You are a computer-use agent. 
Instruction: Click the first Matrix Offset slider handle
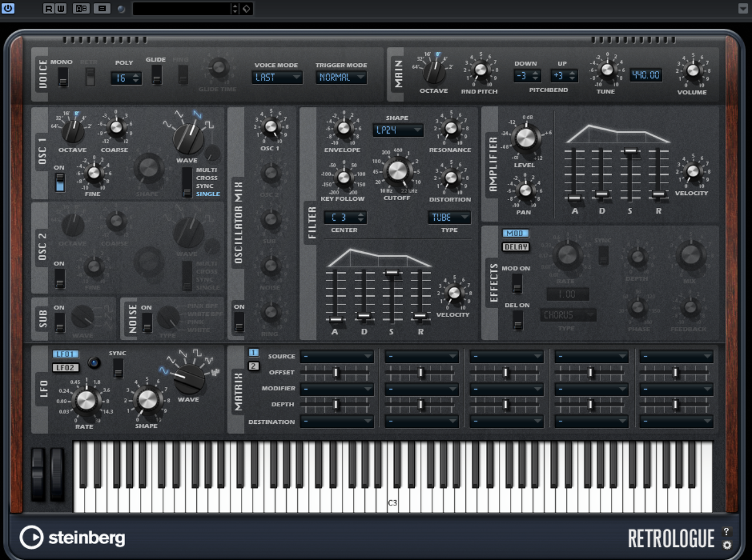coord(336,372)
